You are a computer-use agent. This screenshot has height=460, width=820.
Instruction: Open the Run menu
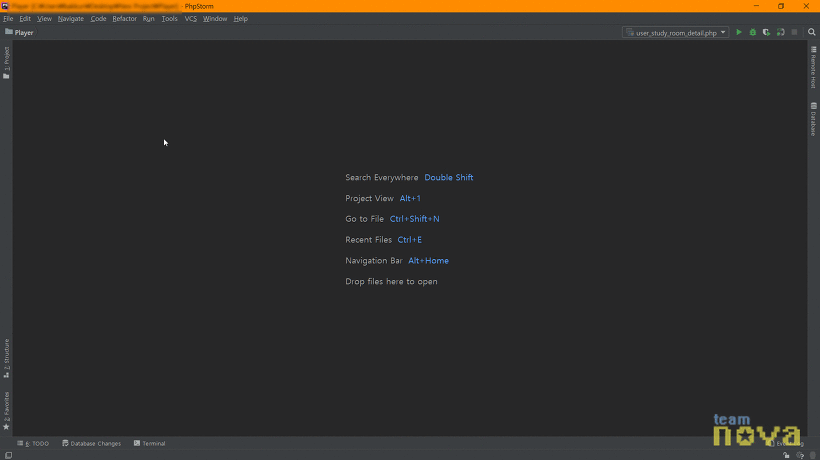149,19
